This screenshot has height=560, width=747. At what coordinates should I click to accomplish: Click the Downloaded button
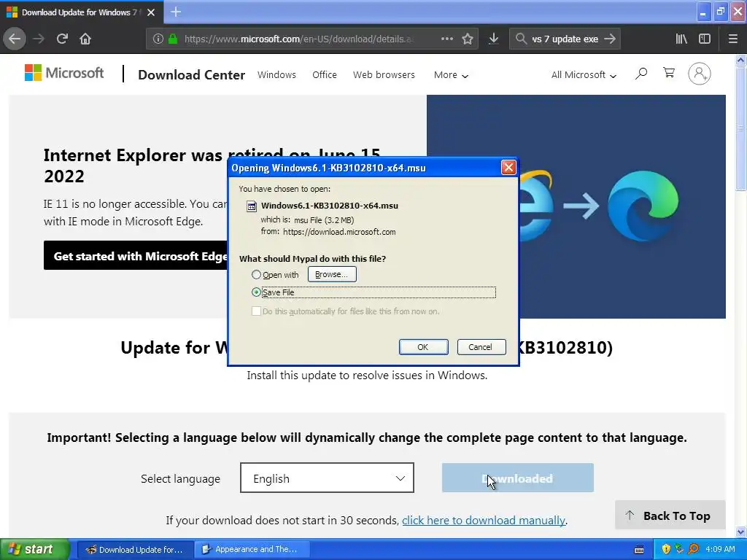(x=518, y=478)
